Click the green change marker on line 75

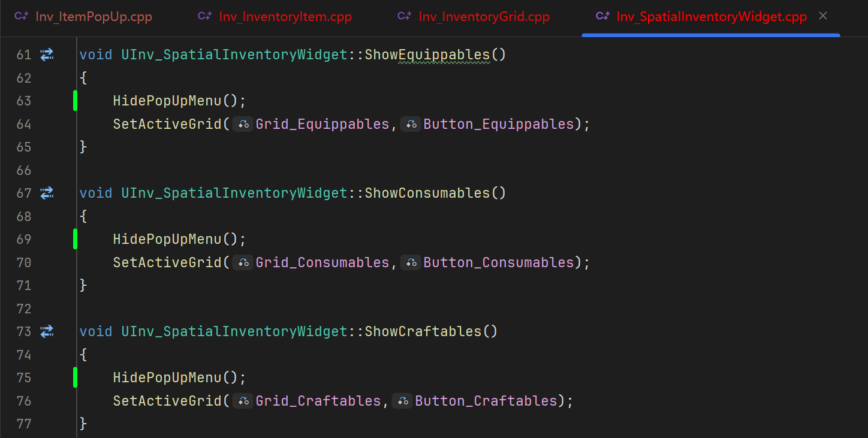click(x=75, y=377)
